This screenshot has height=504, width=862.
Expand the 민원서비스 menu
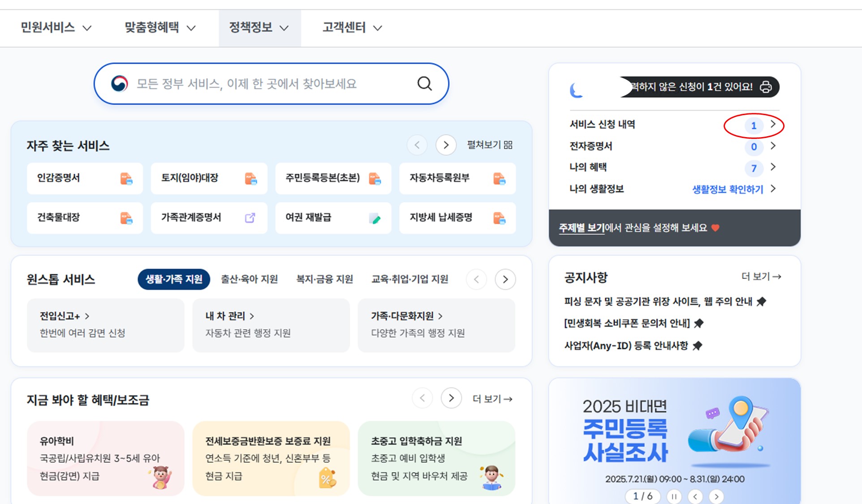pos(56,28)
